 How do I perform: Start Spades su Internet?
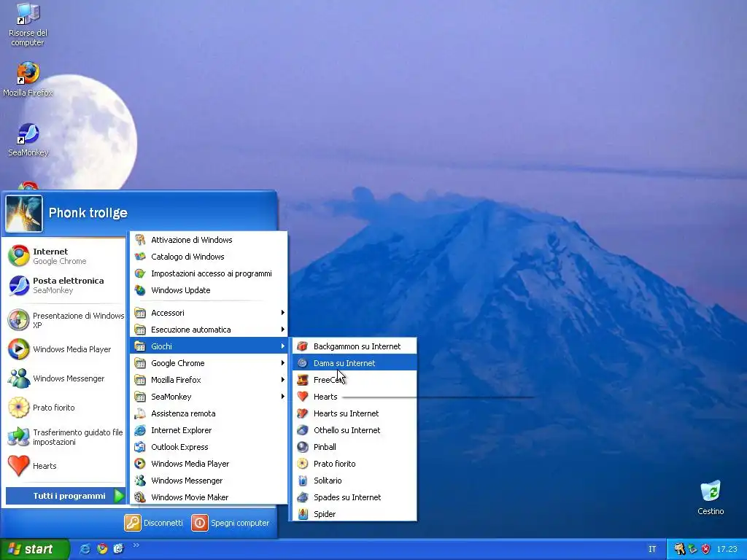point(355,497)
